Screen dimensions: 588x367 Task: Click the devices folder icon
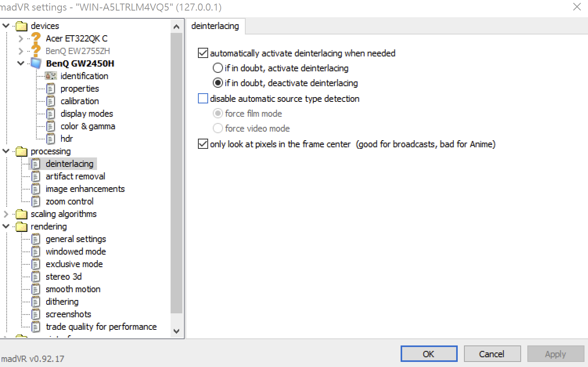pyautogui.click(x=22, y=26)
